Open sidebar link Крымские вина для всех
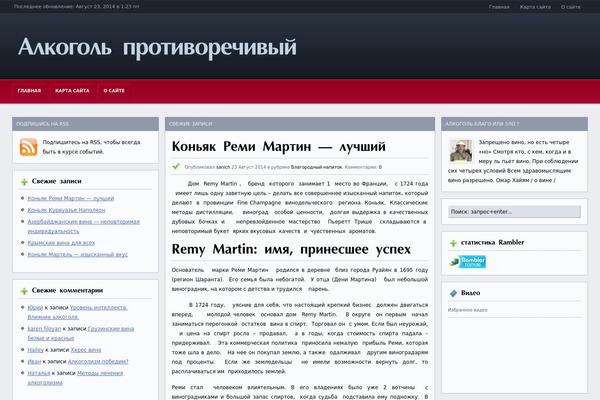The image size is (600, 400). coord(61,243)
